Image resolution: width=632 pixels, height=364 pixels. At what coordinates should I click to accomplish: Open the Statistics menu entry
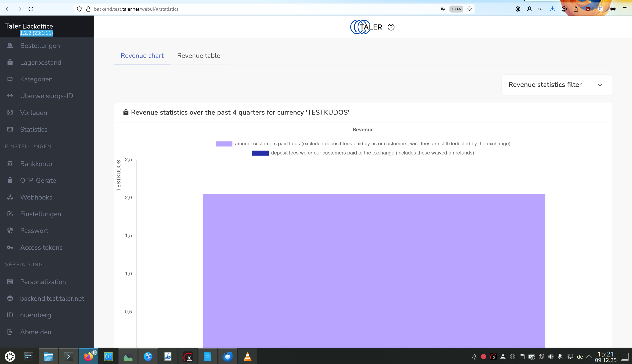click(x=34, y=129)
